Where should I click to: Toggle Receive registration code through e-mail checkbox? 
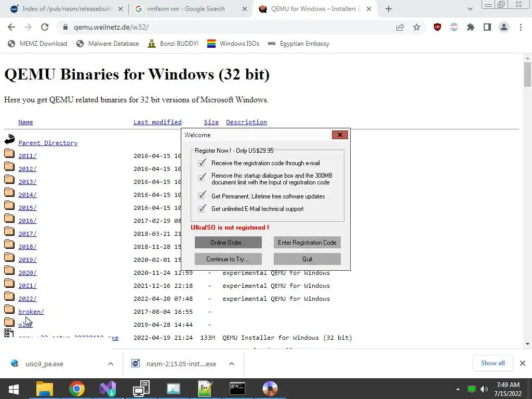pos(202,163)
